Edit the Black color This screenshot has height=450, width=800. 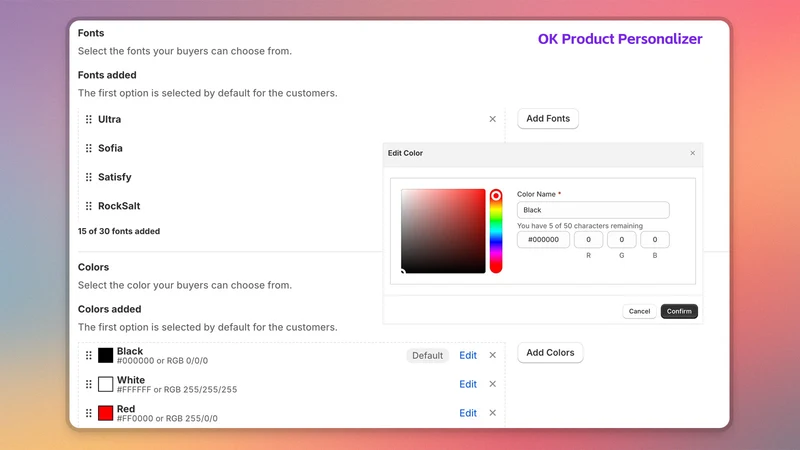pos(468,355)
